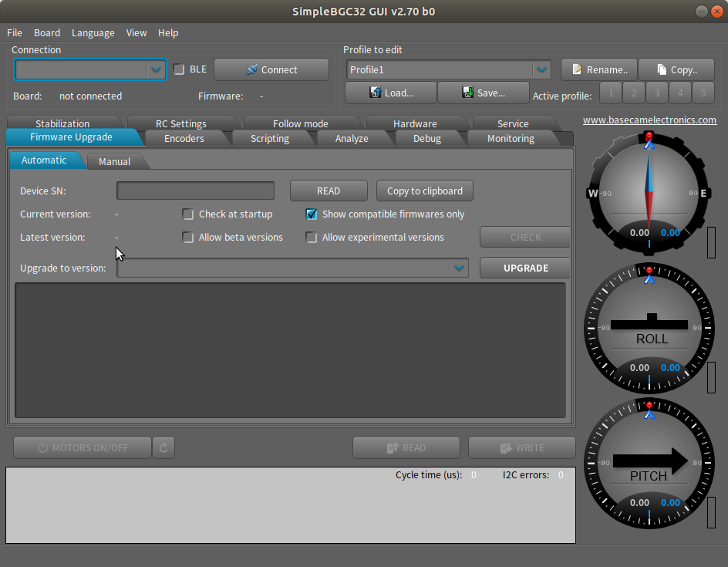
Task: Switch to the Encoders tab
Action: pyautogui.click(x=184, y=138)
